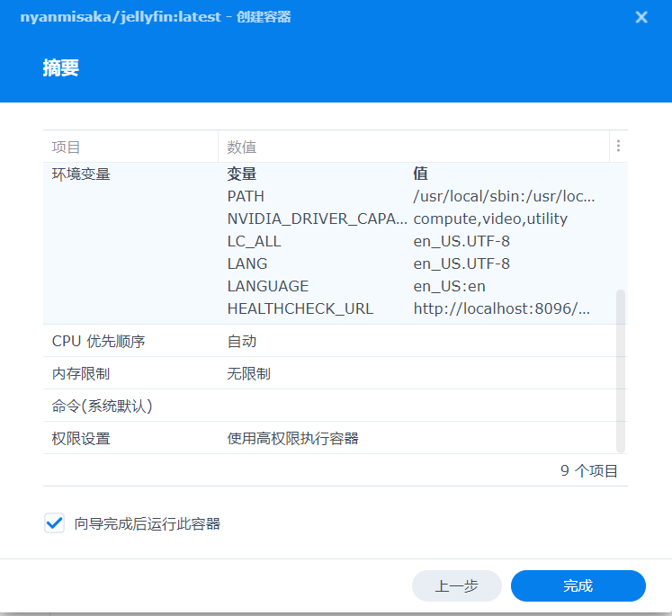Click the 值 sub-header
Image resolution: width=672 pixels, height=616 pixels.
(x=420, y=174)
